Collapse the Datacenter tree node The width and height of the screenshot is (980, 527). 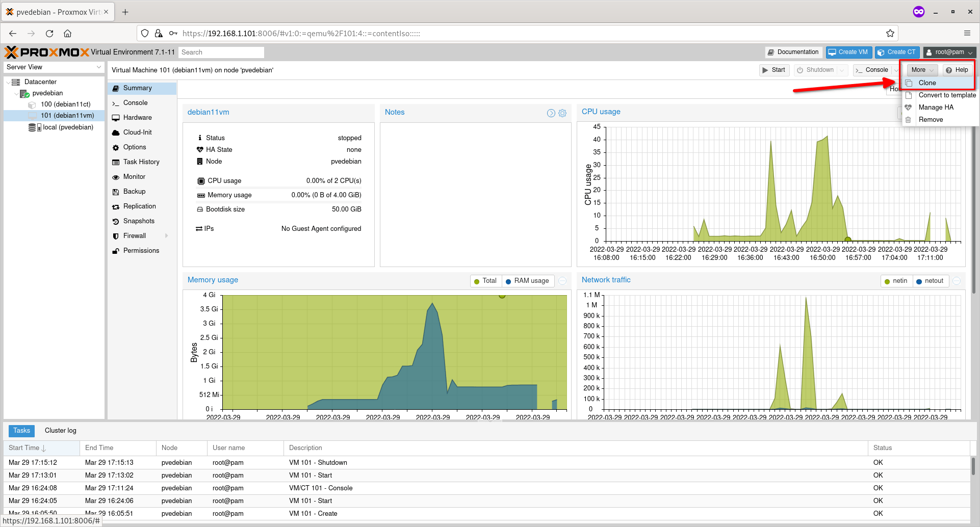[x=8, y=82]
